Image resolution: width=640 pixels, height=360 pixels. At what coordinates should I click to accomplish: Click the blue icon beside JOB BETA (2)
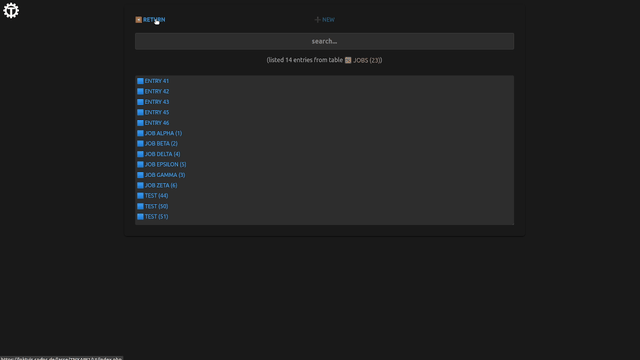point(140,144)
